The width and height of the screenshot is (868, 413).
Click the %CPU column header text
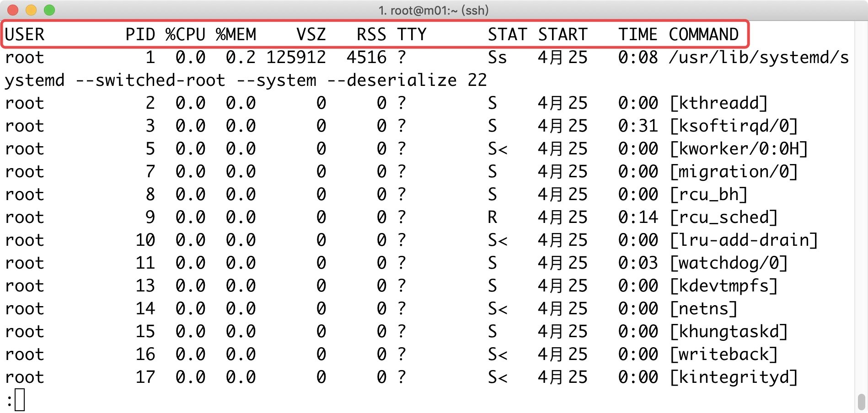tap(186, 35)
